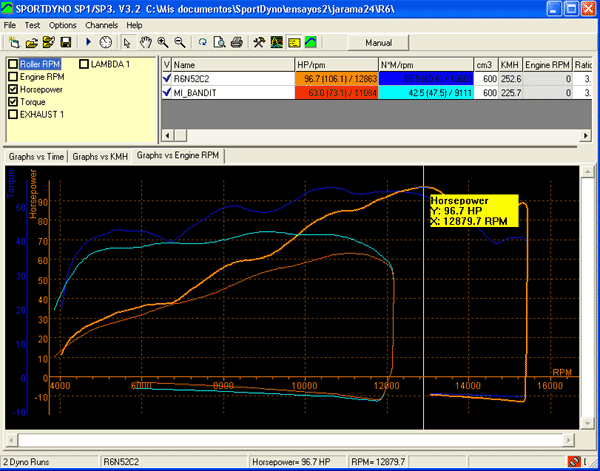This screenshot has width=600, height=471.
Task: Open the Channels menu
Action: coord(101,24)
